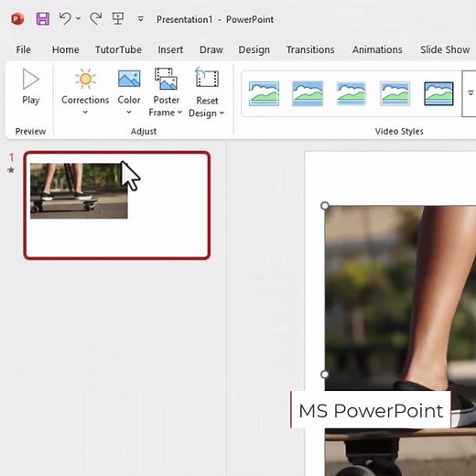
Task: Open the TutorTube tab
Action: (x=118, y=49)
